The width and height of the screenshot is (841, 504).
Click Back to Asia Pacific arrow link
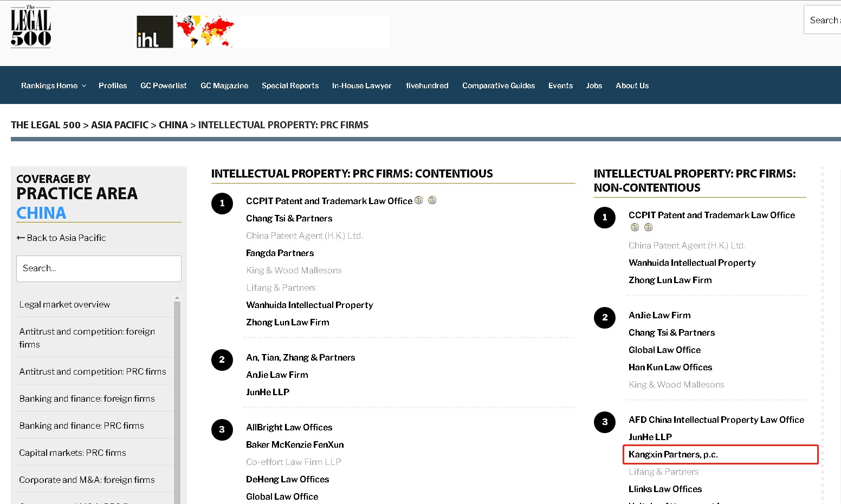point(61,238)
